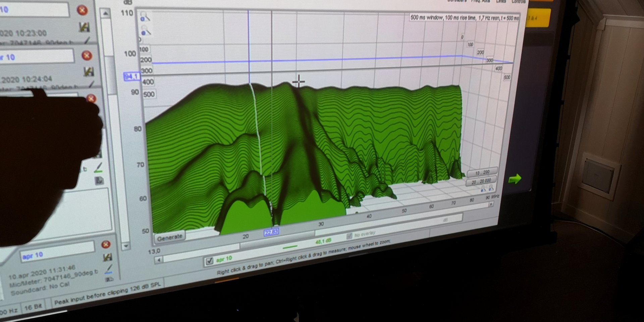Save the measurement dated 10:24:04
644x322 pixels.
click(89, 71)
